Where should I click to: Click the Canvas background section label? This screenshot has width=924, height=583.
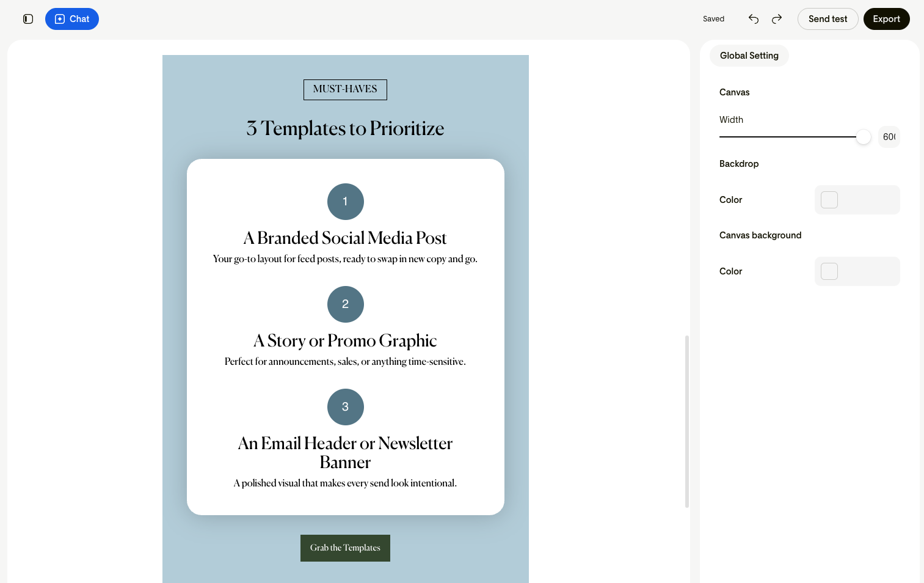point(760,235)
